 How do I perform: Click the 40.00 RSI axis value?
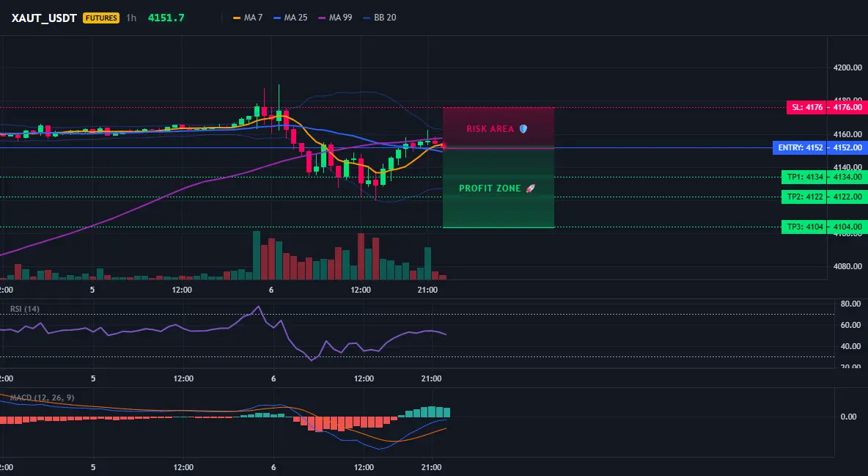pyautogui.click(x=850, y=346)
